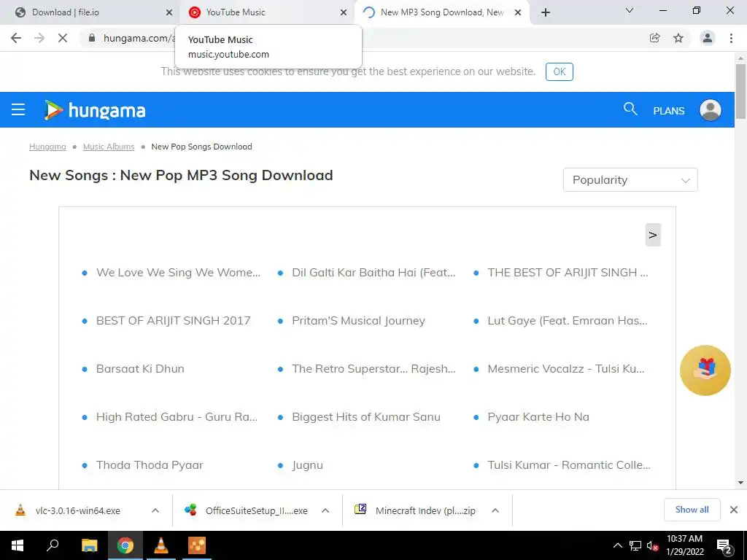Select the New MP3 Song Download tab
Viewport: 747px width, 560px height.
click(442, 12)
